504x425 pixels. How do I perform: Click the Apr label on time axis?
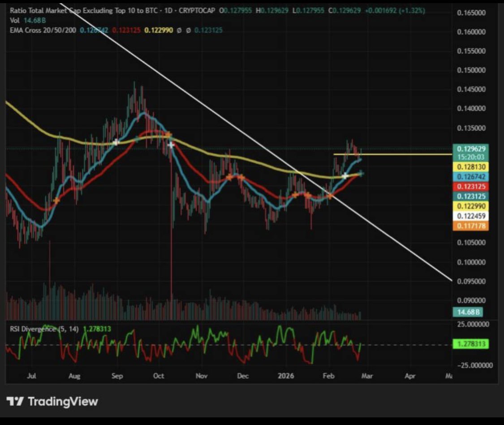click(x=410, y=376)
